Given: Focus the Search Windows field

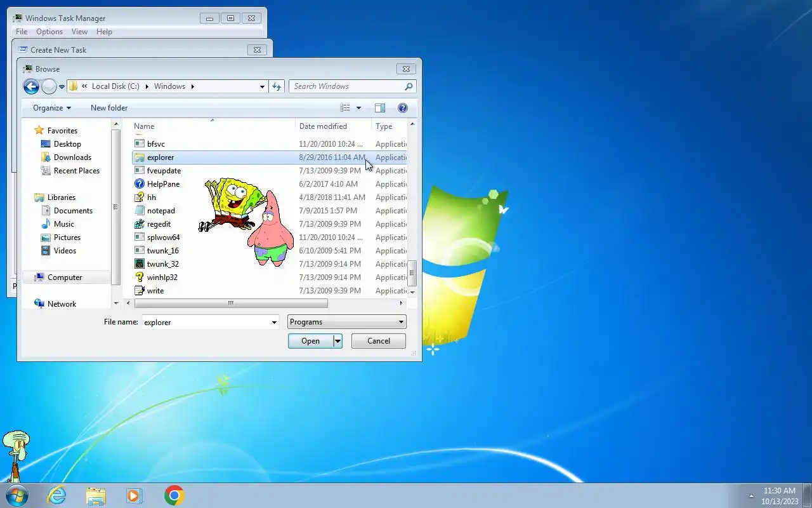Looking at the screenshot, I should click(x=353, y=86).
